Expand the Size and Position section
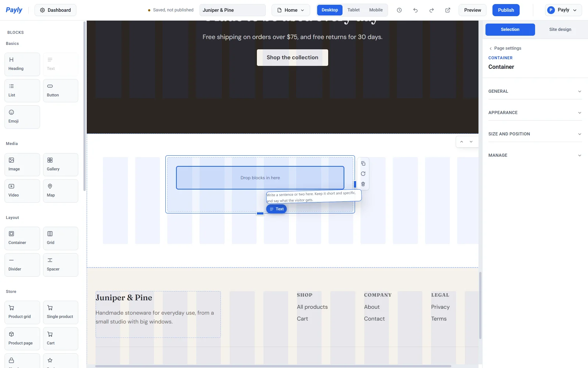This screenshot has height=368, width=588. [535, 134]
